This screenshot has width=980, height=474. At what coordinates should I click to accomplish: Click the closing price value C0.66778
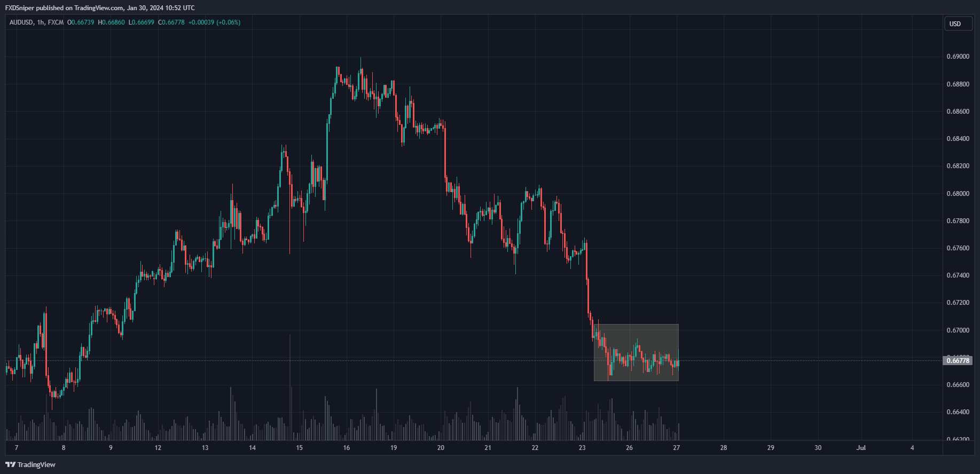[171, 22]
